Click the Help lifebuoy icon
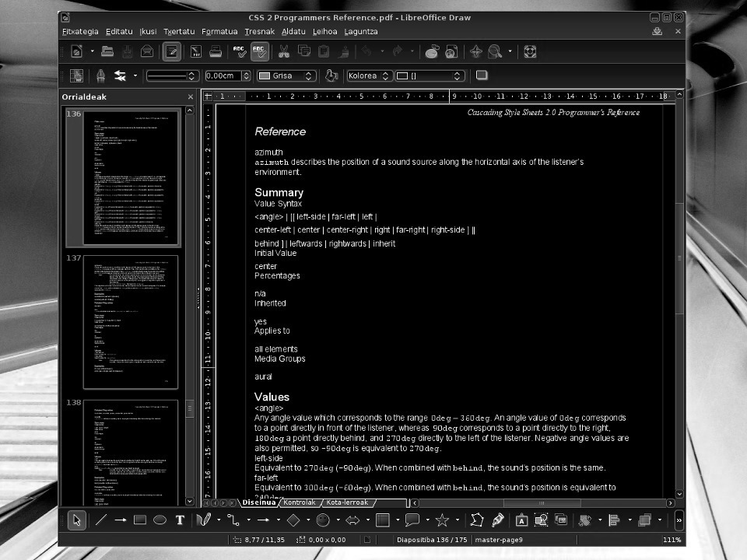The image size is (747, 560). pyautogui.click(x=530, y=51)
